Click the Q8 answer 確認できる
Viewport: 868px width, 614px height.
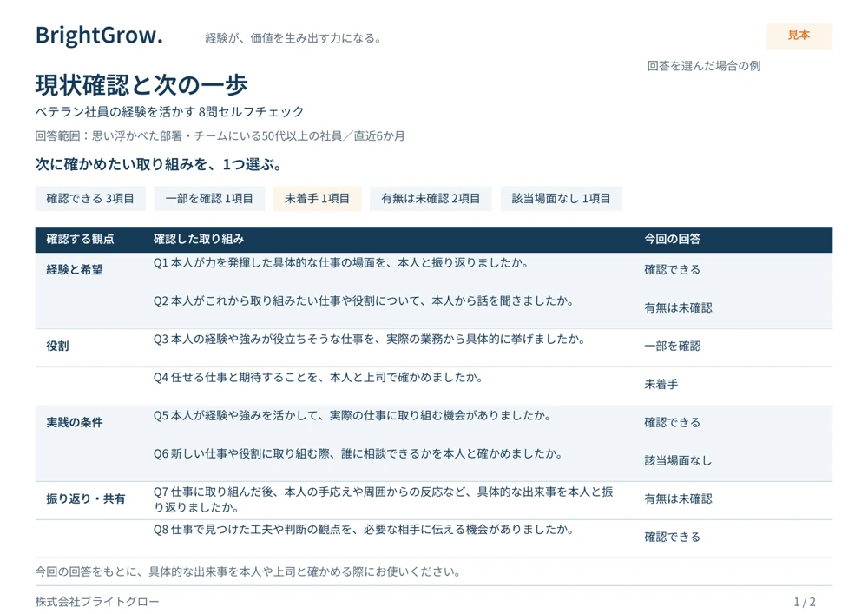pos(673,537)
